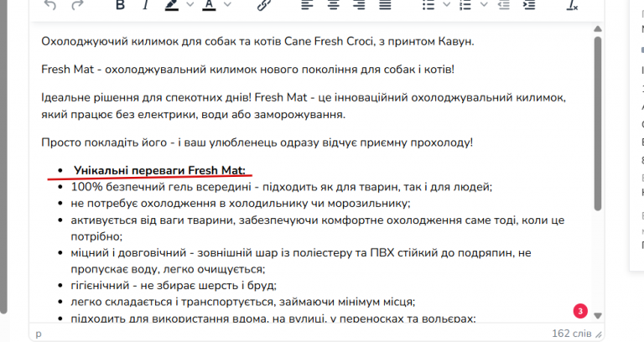Image resolution: width=644 pixels, height=342 pixels.
Task: Click the editor scroll down arrow
Action: click(x=598, y=316)
